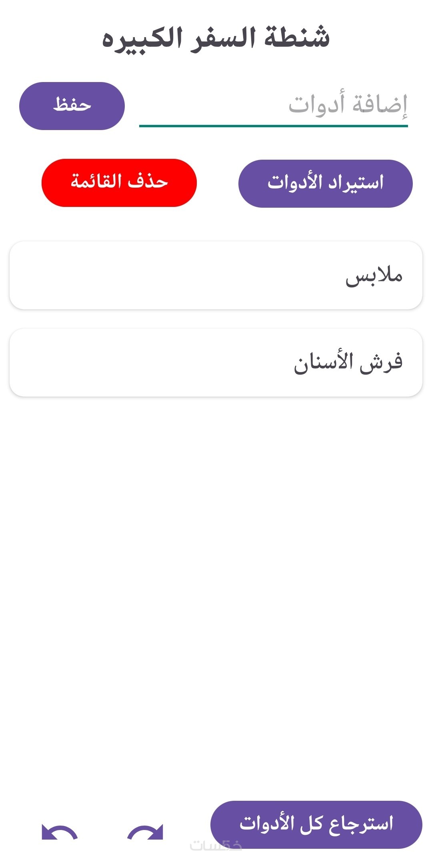Viewport: 432px width, 868px height.
Task: Reapply the change with the right-curved arrow
Action: [145, 832]
